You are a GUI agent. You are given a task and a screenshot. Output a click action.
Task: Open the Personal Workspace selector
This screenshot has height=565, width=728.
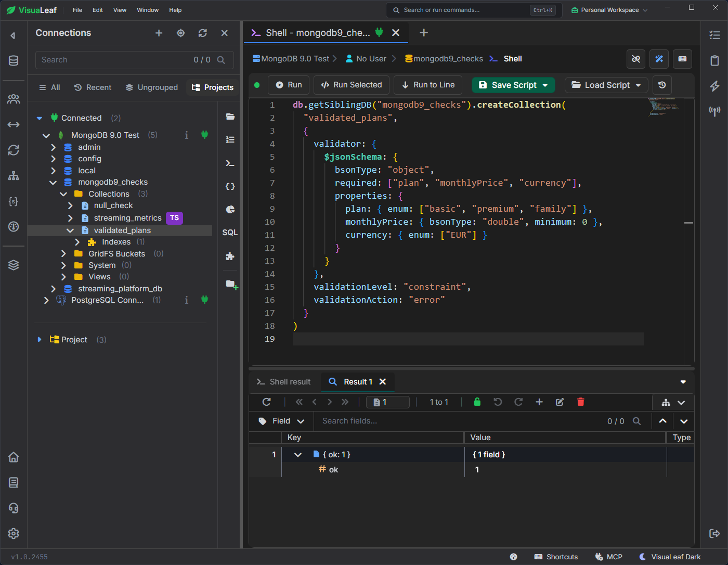tap(609, 10)
